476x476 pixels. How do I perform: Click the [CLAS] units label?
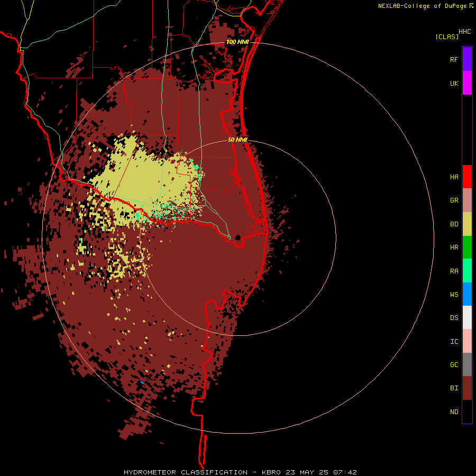click(447, 36)
